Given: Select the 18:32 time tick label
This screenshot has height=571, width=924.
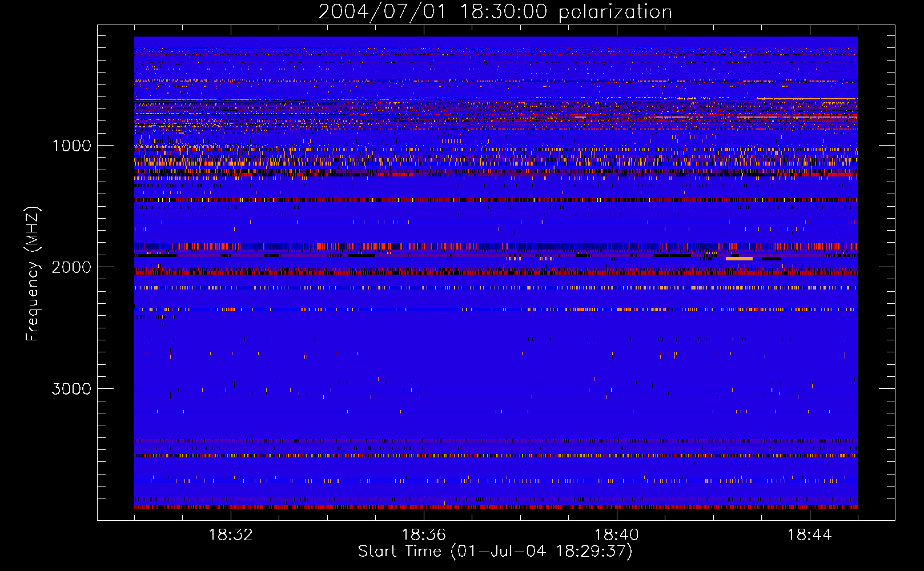Looking at the screenshot, I should [x=231, y=535].
